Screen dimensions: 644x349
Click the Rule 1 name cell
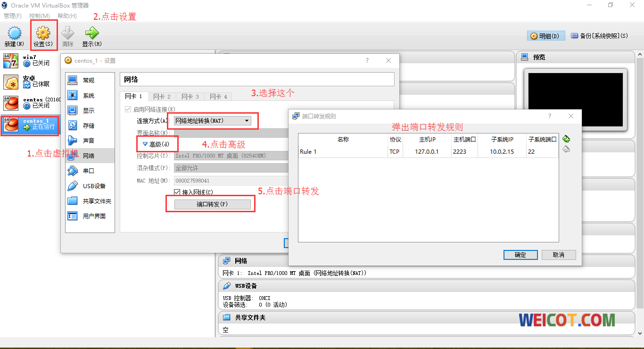[x=343, y=152]
